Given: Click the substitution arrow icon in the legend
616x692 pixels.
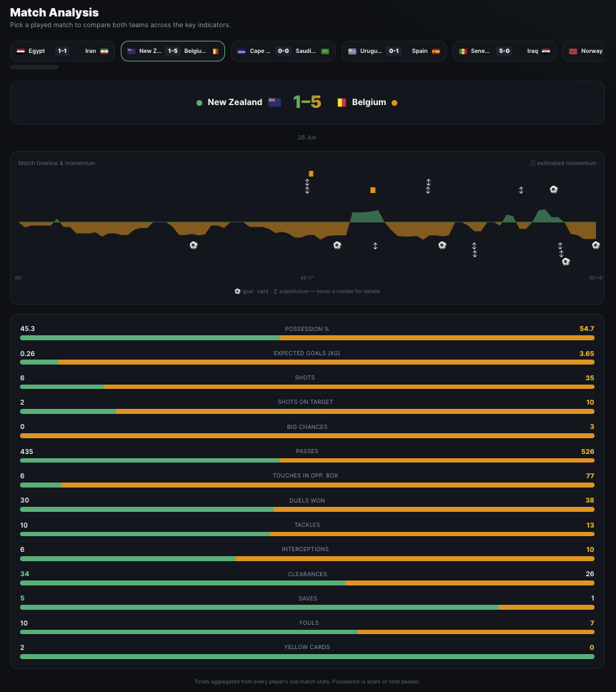Looking at the screenshot, I should tap(275, 291).
